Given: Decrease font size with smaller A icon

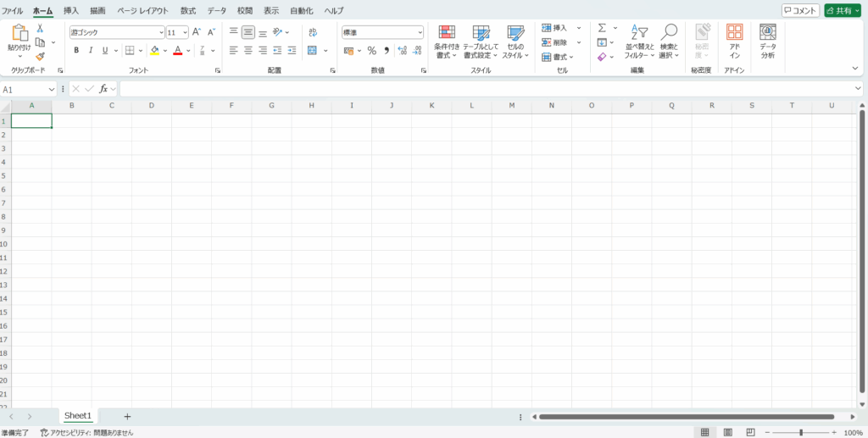Looking at the screenshot, I should coord(211,32).
